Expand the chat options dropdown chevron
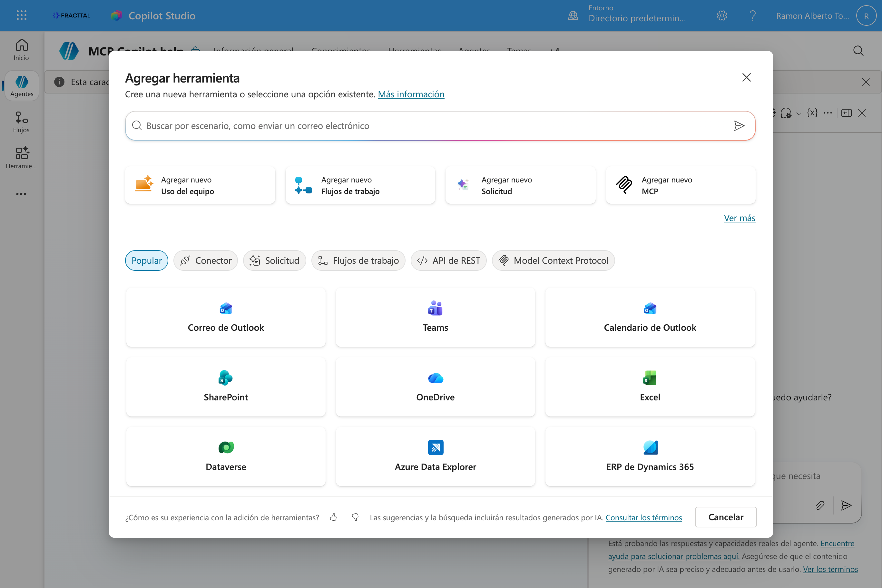Image resolution: width=882 pixels, height=588 pixels. point(799,113)
